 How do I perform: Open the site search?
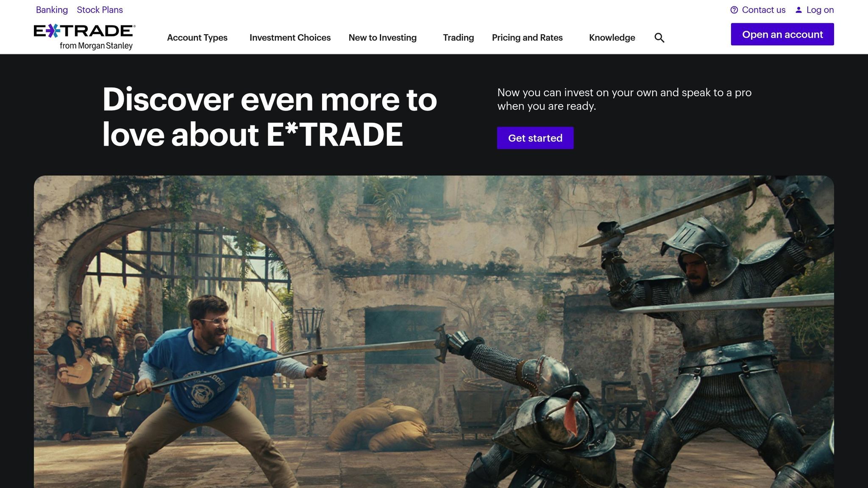(x=659, y=38)
